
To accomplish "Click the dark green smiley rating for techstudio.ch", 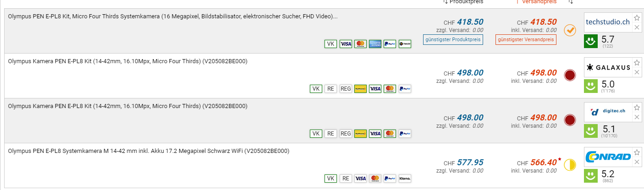I will pos(590,41).
